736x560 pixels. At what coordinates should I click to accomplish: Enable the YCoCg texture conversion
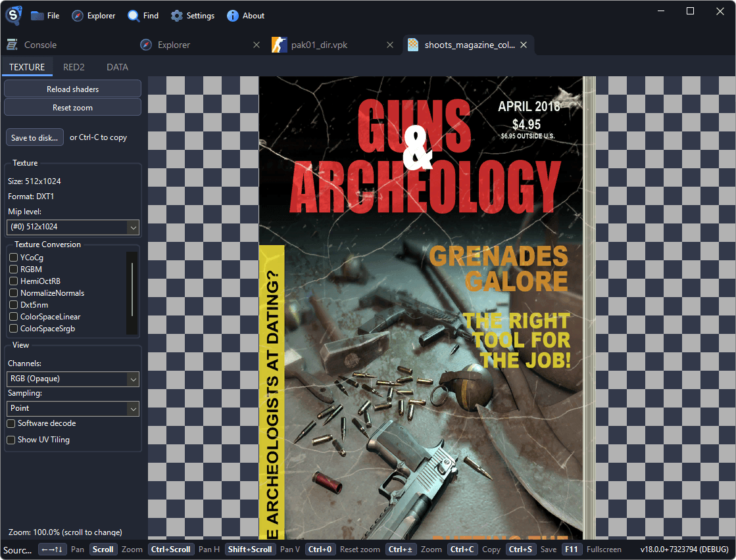coord(12,257)
